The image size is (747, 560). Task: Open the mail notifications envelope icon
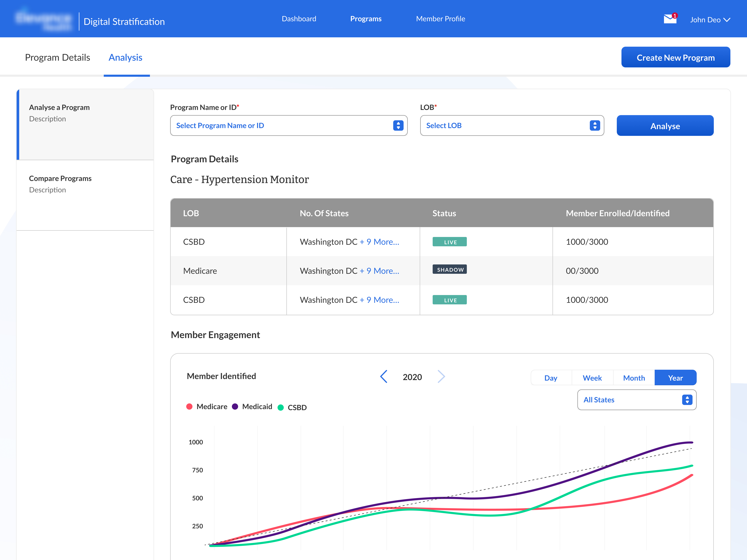coord(670,19)
